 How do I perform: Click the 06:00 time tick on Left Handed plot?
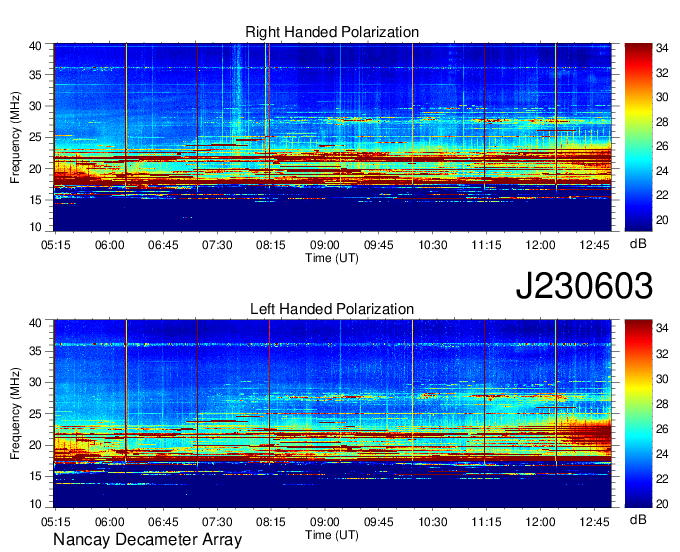coord(109,522)
